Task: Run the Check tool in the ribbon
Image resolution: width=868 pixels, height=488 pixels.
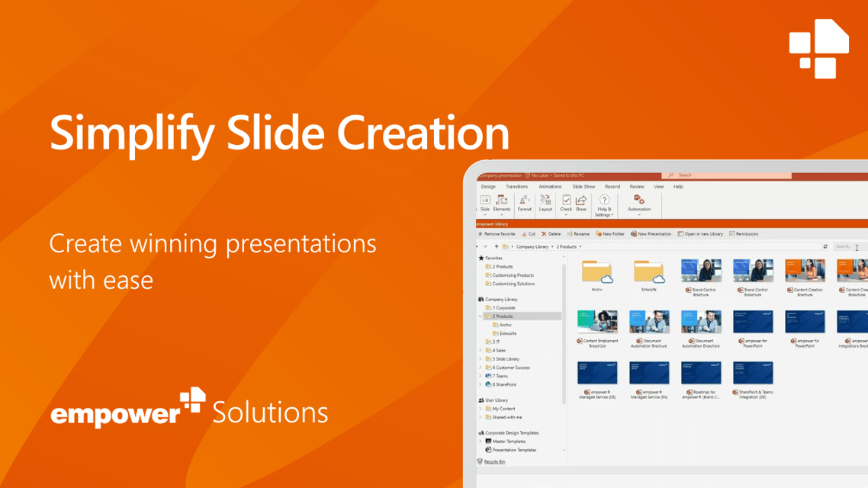Action: pyautogui.click(x=566, y=204)
